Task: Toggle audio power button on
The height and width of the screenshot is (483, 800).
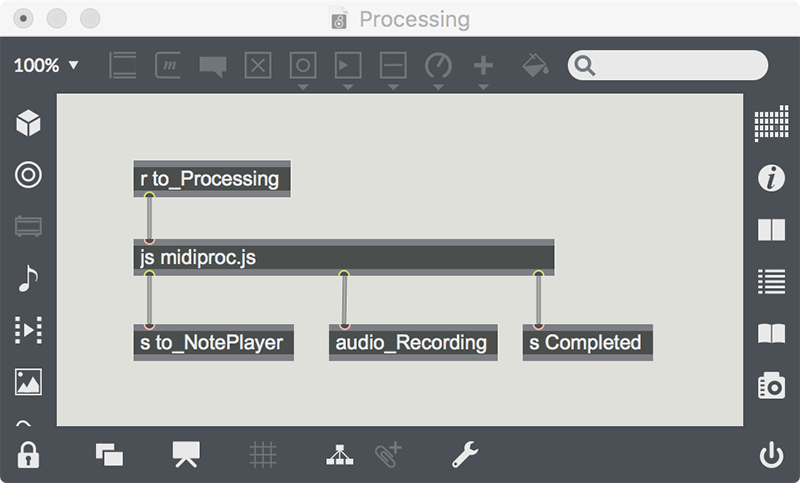Action: click(x=771, y=454)
